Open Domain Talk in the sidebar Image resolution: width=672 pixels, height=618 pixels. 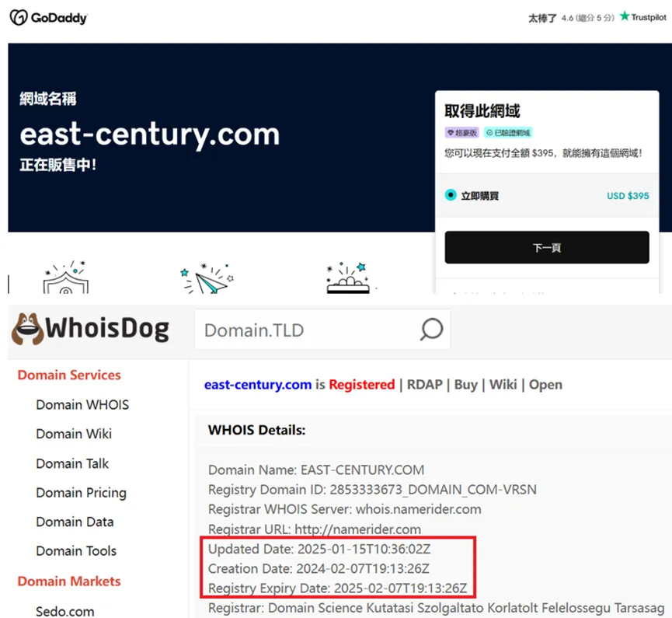click(x=72, y=463)
